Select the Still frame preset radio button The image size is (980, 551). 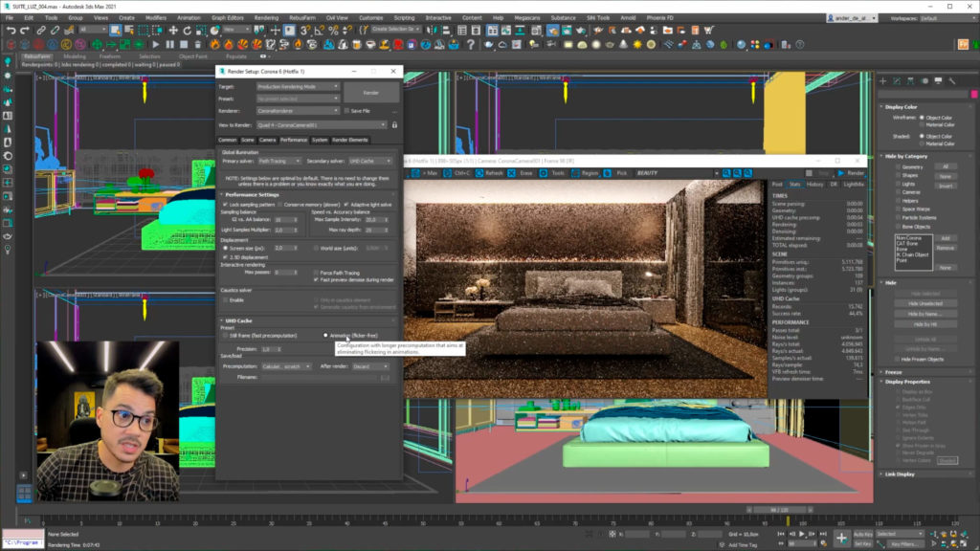coord(225,335)
